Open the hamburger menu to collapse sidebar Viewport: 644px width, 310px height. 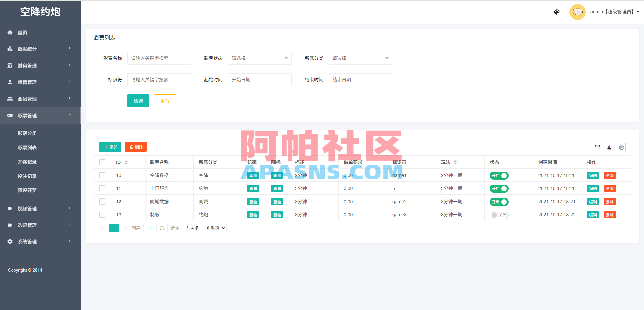pyautogui.click(x=90, y=12)
